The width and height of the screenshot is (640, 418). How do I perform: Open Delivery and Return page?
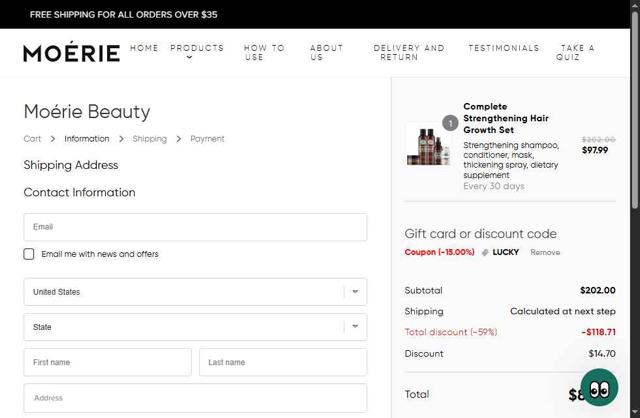tap(409, 53)
